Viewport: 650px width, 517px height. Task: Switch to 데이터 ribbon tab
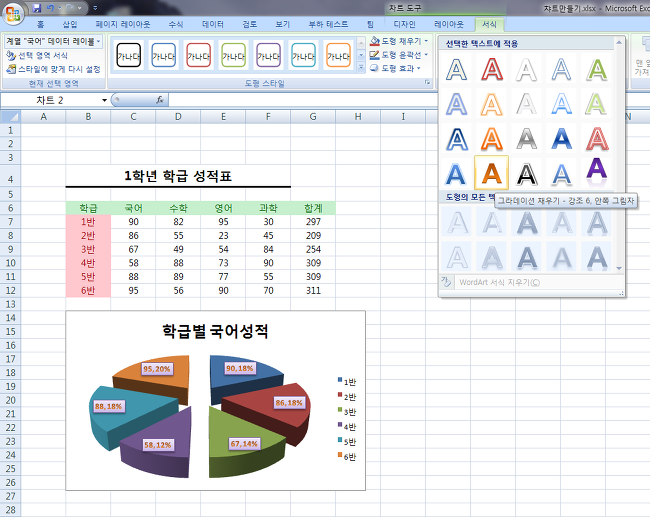point(213,24)
